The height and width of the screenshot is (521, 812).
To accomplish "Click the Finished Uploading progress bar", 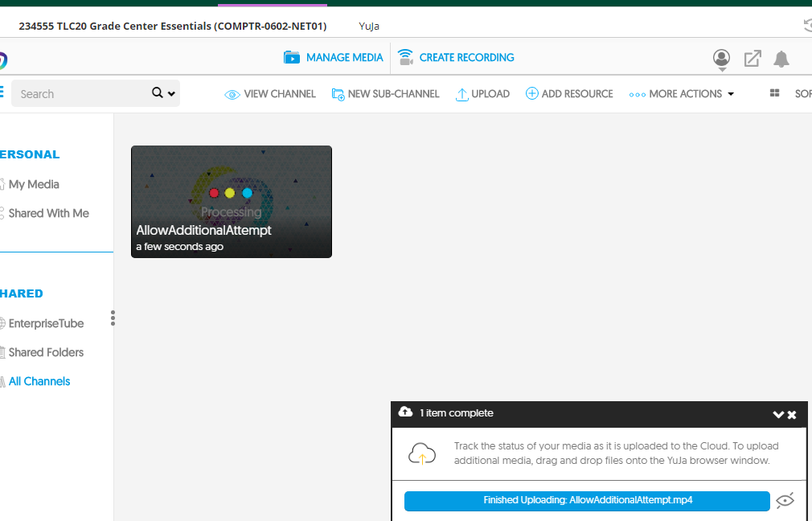I will pyautogui.click(x=587, y=501).
